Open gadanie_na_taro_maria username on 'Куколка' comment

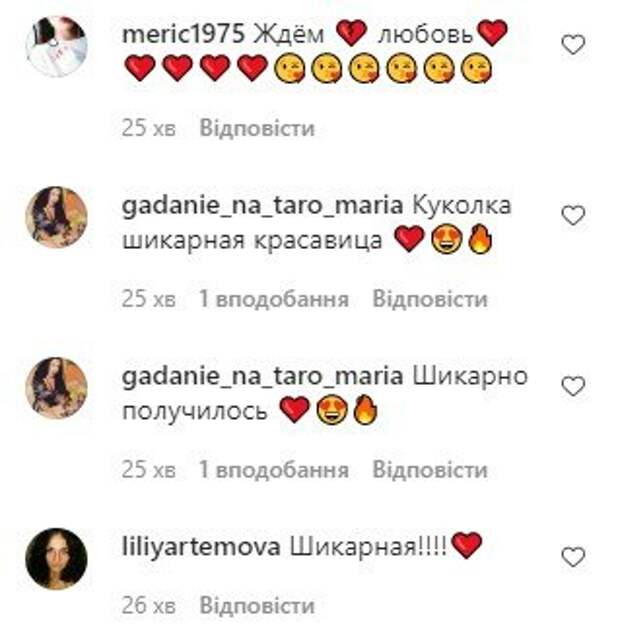coord(262,206)
